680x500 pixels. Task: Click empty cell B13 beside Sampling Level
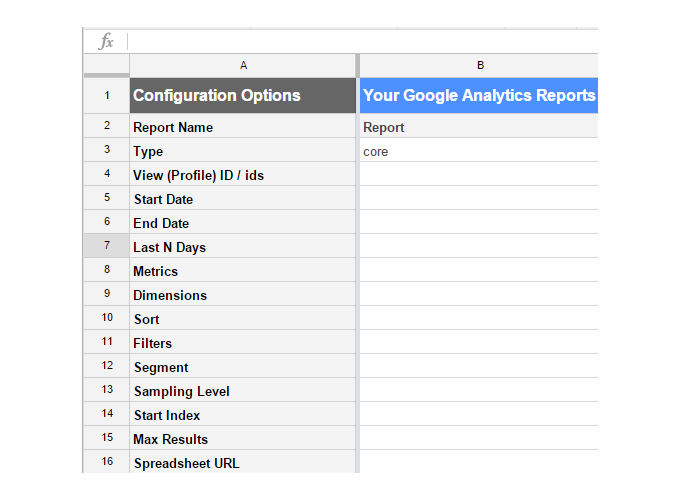tap(479, 390)
